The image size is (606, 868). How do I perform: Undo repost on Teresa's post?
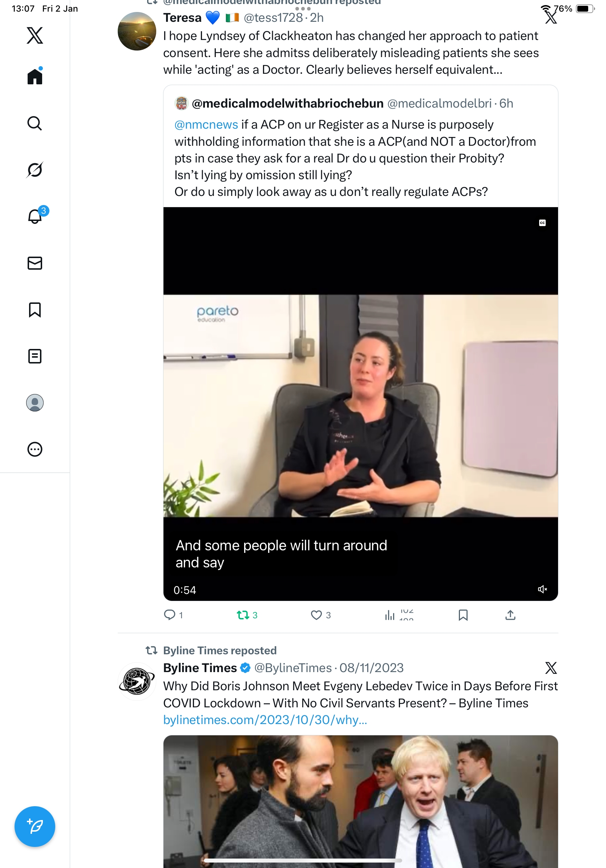[243, 615]
